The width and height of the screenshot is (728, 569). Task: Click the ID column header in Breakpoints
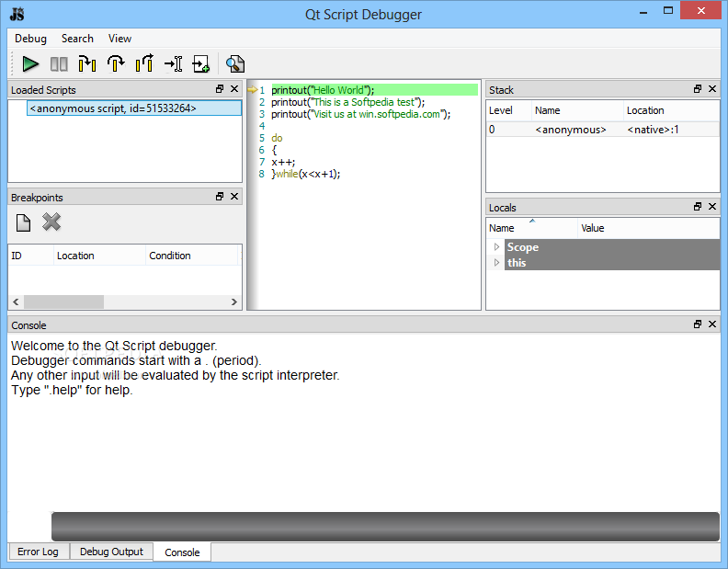(x=31, y=256)
